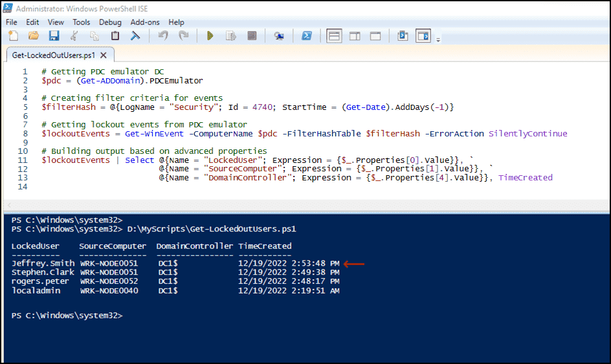Close the Get-LockedOutUsers.ps1 script tab
The image size is (611, 364).
coord(104,56)
